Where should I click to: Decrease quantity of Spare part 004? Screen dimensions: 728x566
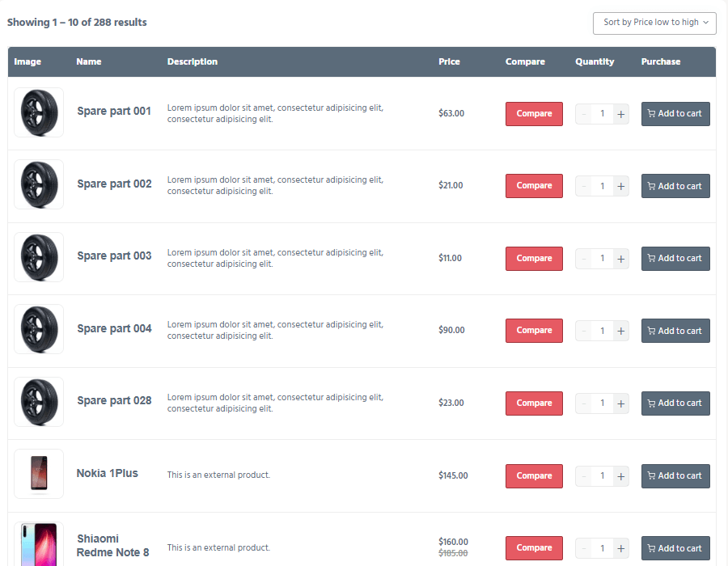point(583,331)
